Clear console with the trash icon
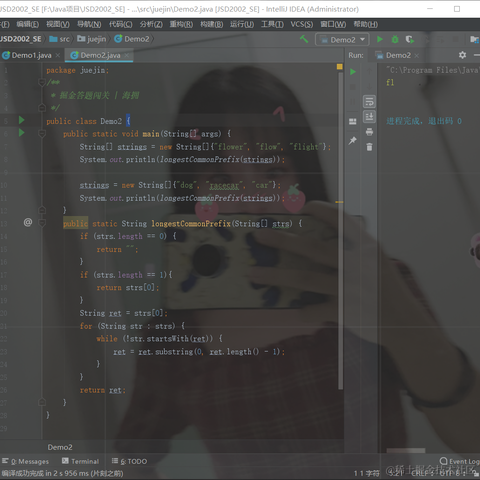 pos(369,147)
